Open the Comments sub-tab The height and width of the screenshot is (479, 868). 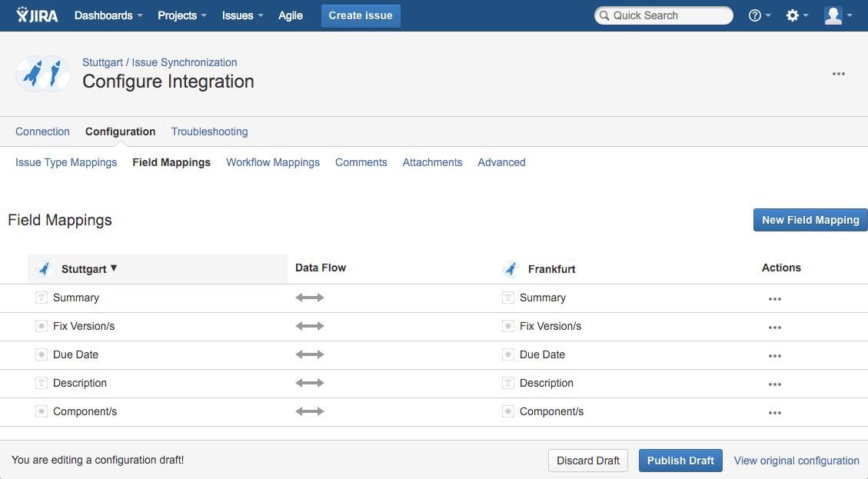[361, 162]
